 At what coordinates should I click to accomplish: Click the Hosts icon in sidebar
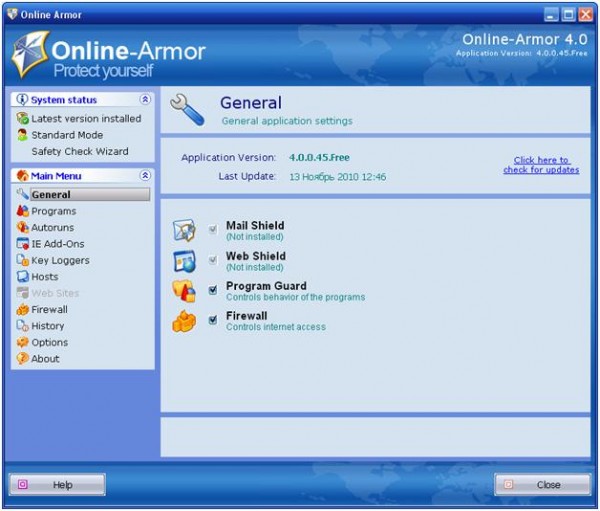pos(23,276)
